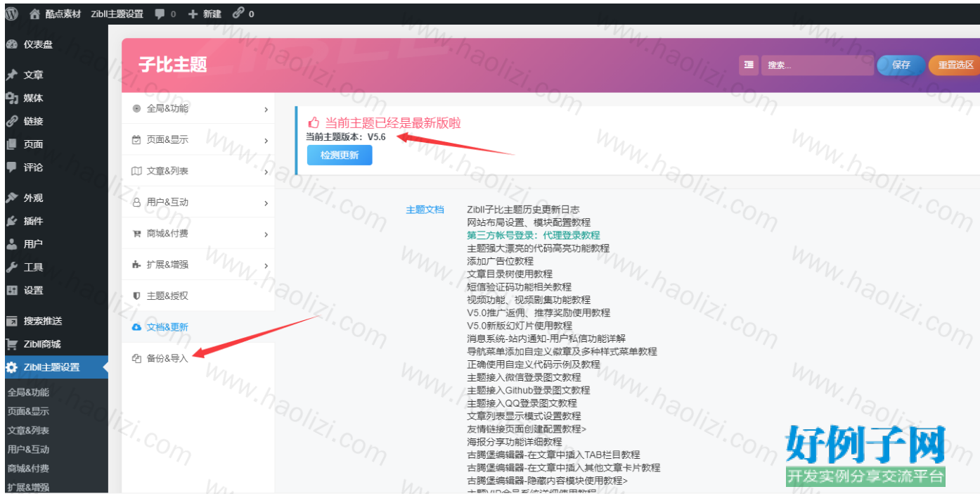Open 海报分享功能详细教程 link
Screen dimensions: 980x494
tap(515, 442)
